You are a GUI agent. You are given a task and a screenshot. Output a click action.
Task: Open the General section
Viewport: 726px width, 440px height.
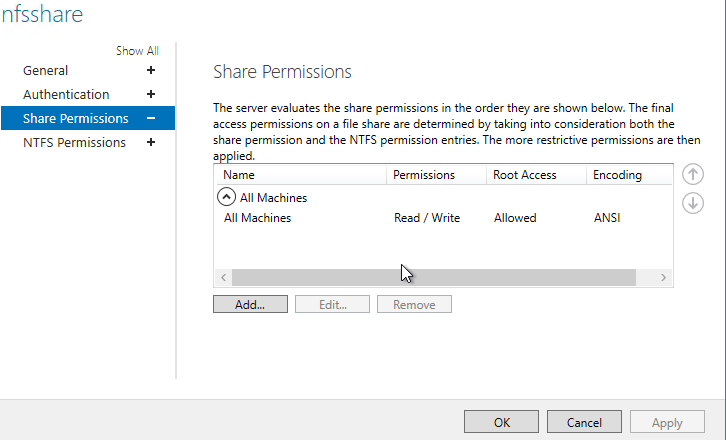click(x=46, y=70)
